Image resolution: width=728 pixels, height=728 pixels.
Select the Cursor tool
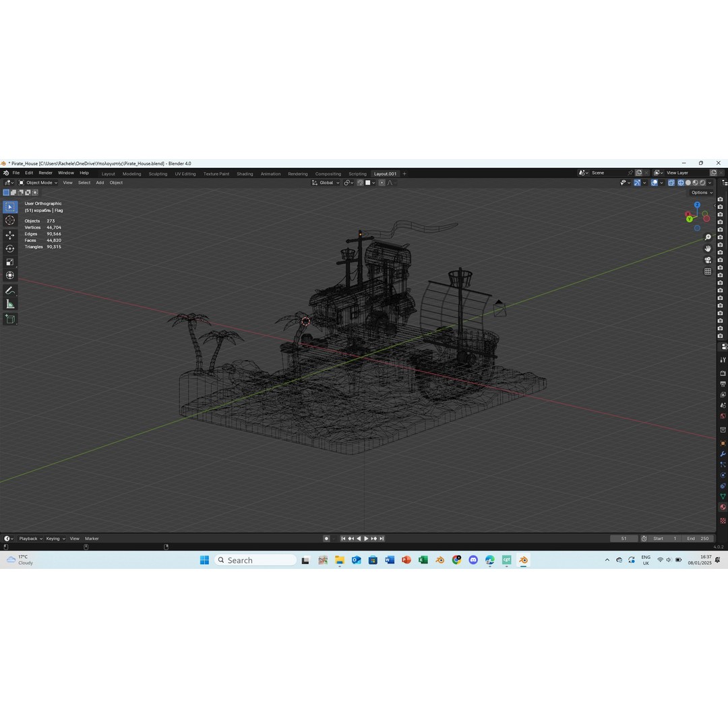pyautogui.click(x=9, y=220)
